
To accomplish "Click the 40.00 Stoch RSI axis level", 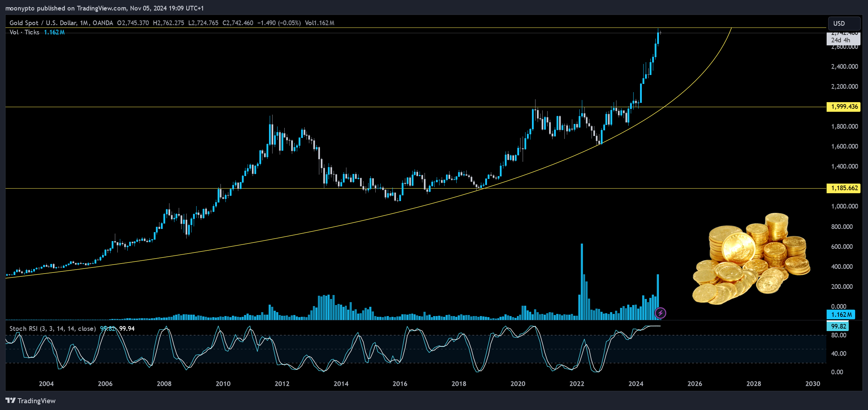I will [x=839, y=354].
